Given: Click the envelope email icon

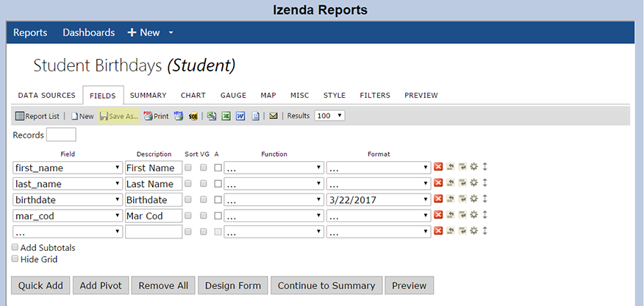Looking at the screenshot, I should point(273,116).
